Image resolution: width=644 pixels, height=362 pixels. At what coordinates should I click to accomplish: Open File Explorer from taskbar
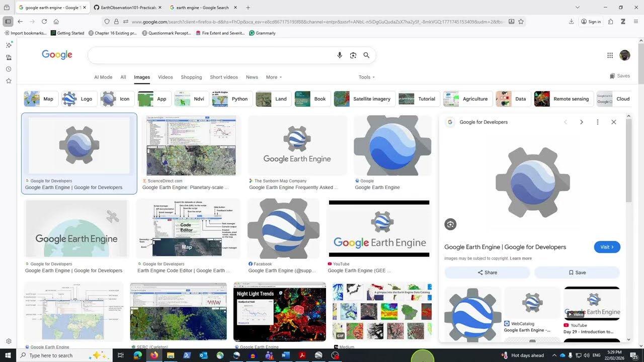(x=171, y=355)
